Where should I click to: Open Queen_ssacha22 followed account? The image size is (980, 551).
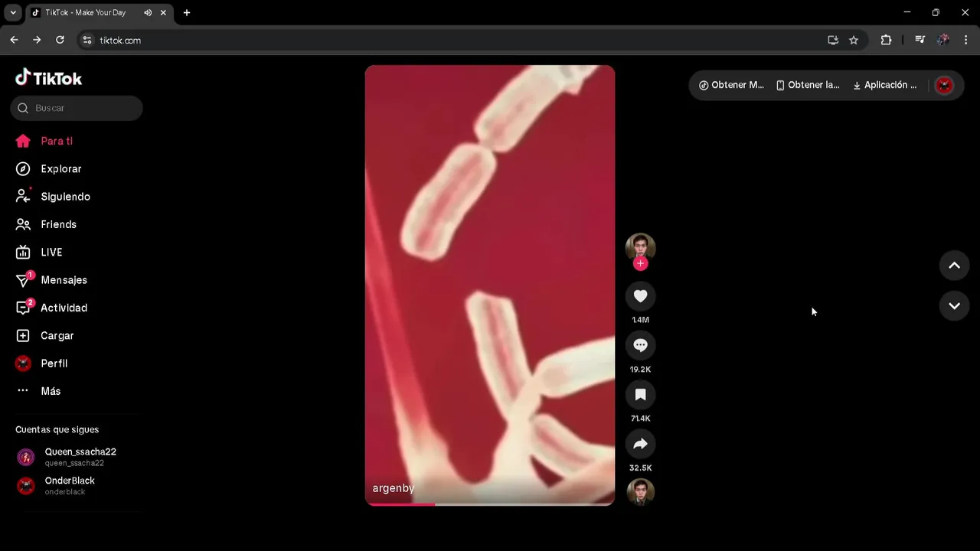[x=77, y=457]
